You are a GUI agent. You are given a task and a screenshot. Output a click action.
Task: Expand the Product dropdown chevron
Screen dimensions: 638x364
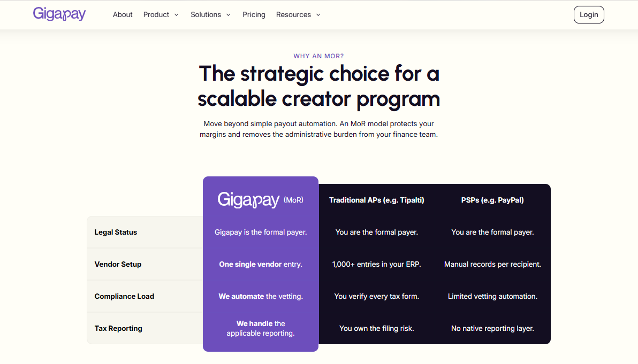[177, 15]
